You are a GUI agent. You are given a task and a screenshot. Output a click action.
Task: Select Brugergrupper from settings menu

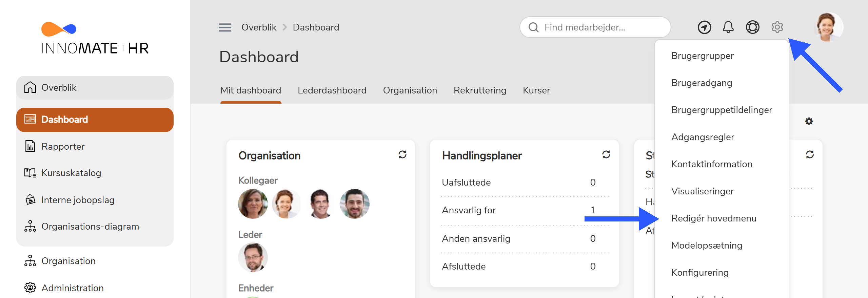(722, 56)
